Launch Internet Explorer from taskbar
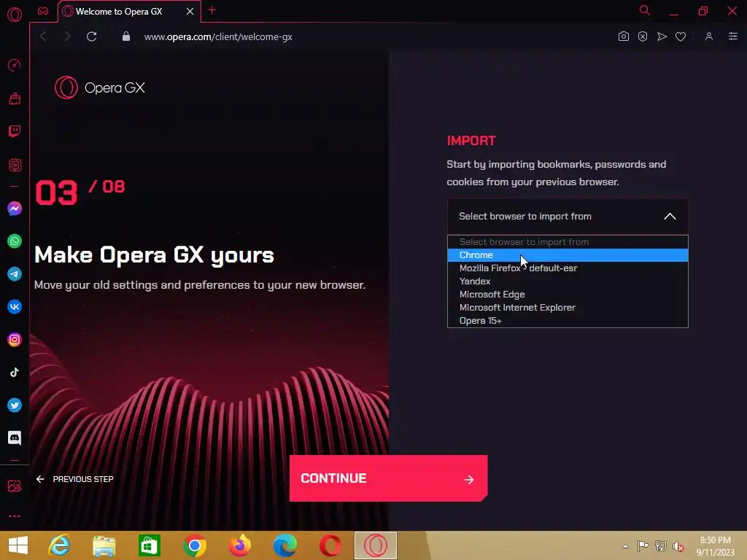Viewport: 747px width, 560px height. [x=59, y=545]
